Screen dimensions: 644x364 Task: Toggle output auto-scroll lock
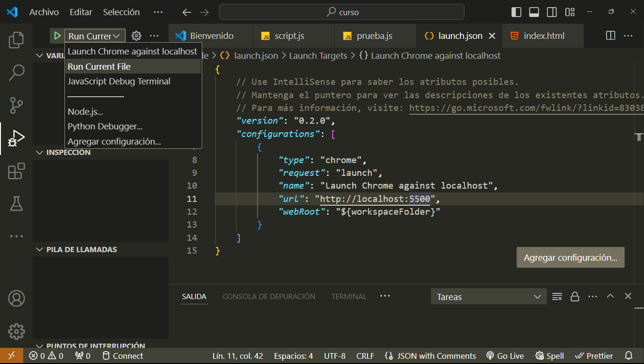pos(575,297)
